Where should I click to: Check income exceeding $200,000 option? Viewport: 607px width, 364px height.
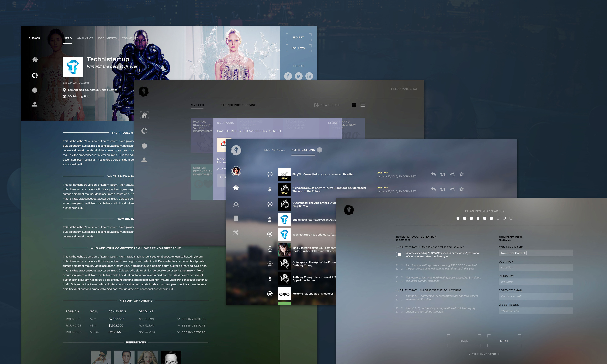click(399, 255)
